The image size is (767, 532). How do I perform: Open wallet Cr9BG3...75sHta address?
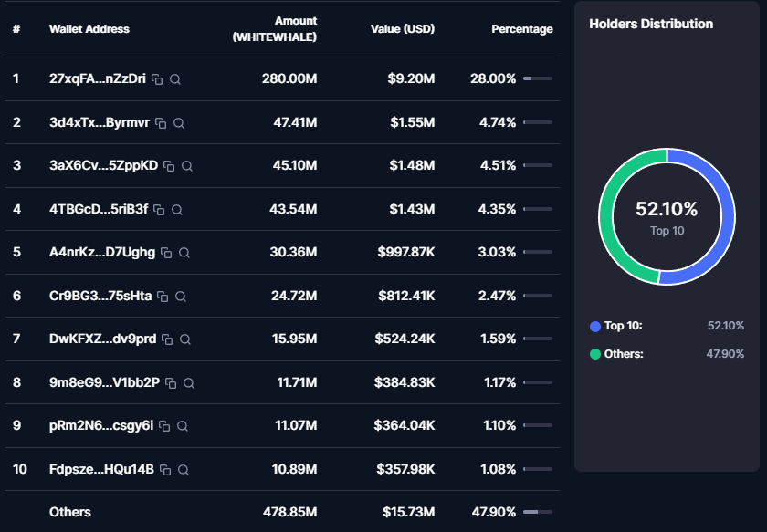[x=100, y=296]
